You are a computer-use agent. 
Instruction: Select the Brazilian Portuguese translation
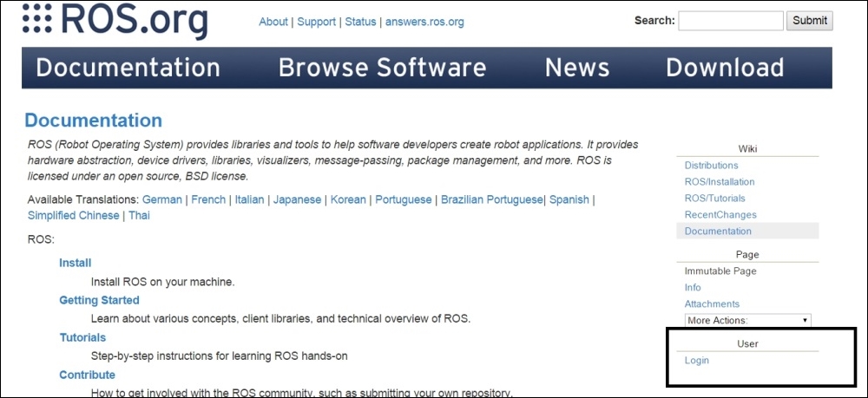tap(492, 199)
